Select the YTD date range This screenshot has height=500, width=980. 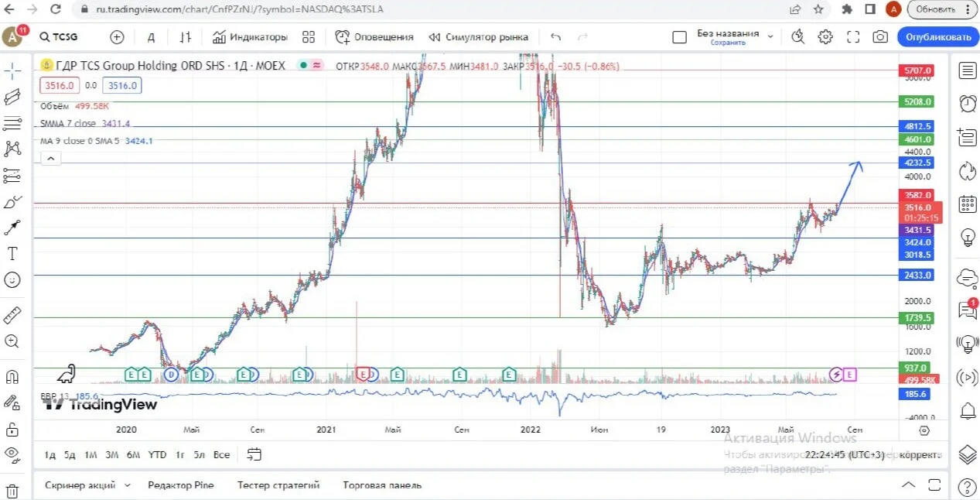coord(157,454)
